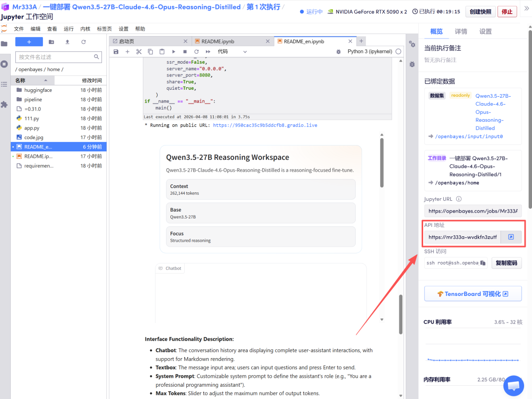532x399 pixels.
Task: Click the 复制密码 button
Action: coord(506,263)
